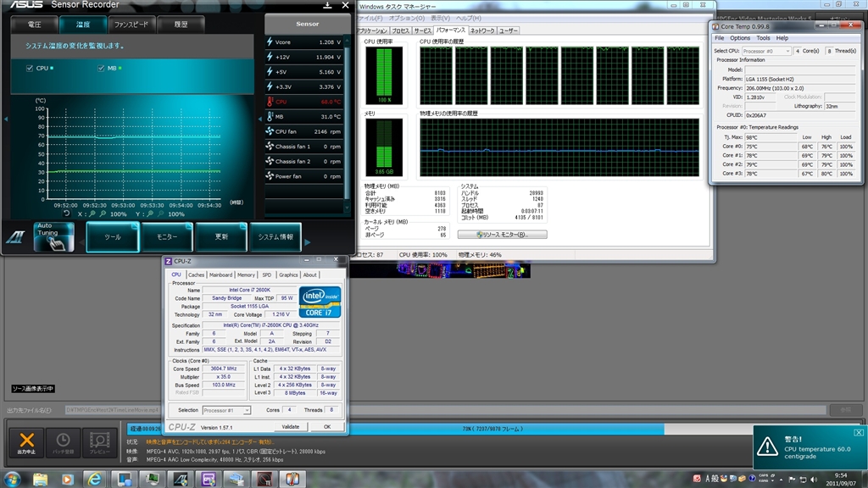
Task: Click the Validate button in CPU-Z
Action: tap(290, 426)
